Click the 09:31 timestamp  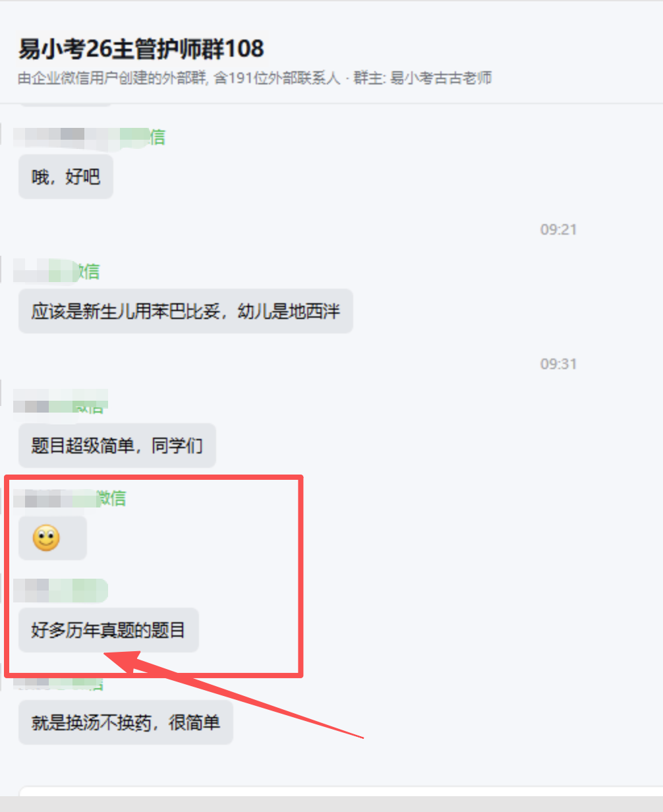(558, 364)
